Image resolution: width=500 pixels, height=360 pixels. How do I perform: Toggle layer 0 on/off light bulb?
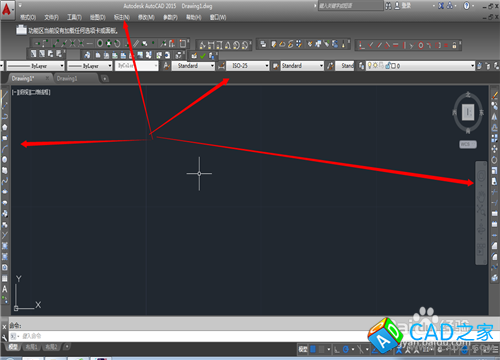pos(369,65)
